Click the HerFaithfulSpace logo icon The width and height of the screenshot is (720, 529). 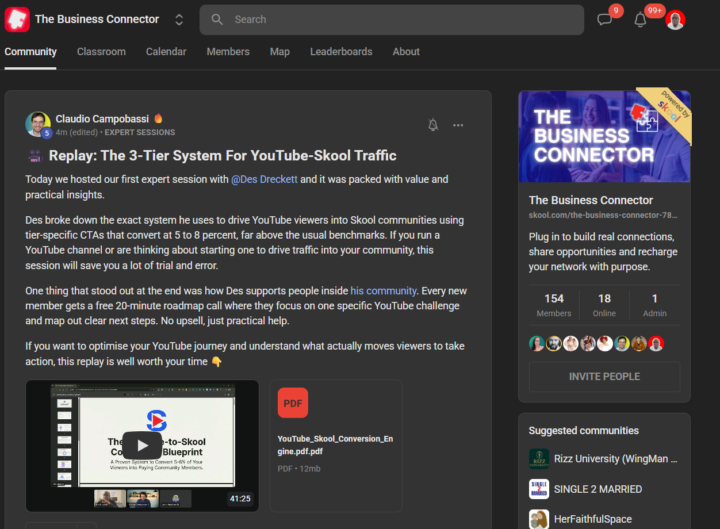pyautogui.click(x=539, y=519)
